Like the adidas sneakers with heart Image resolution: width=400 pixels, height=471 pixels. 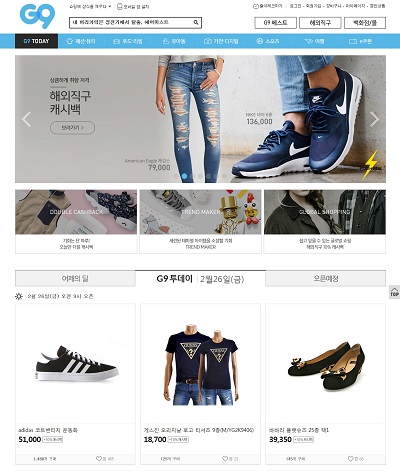99,459
